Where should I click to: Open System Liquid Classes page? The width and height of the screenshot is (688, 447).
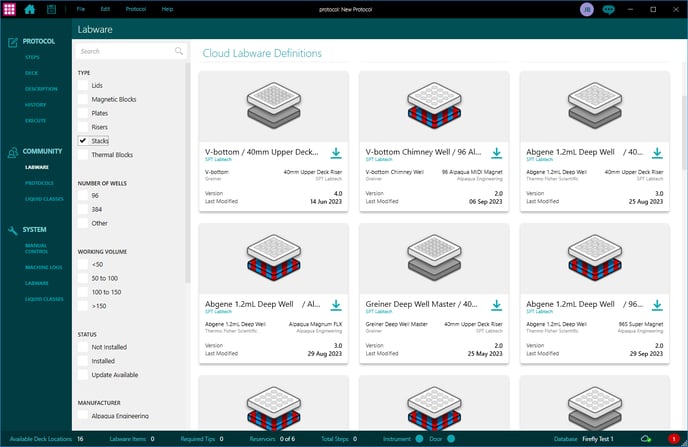point(44,299)
